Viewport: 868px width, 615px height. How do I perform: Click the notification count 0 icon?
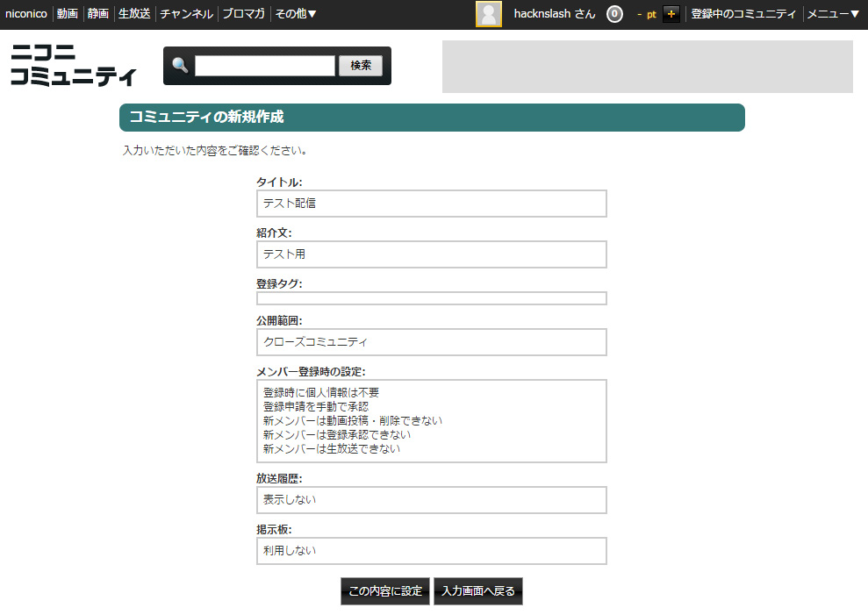click(x=614, y=14)
